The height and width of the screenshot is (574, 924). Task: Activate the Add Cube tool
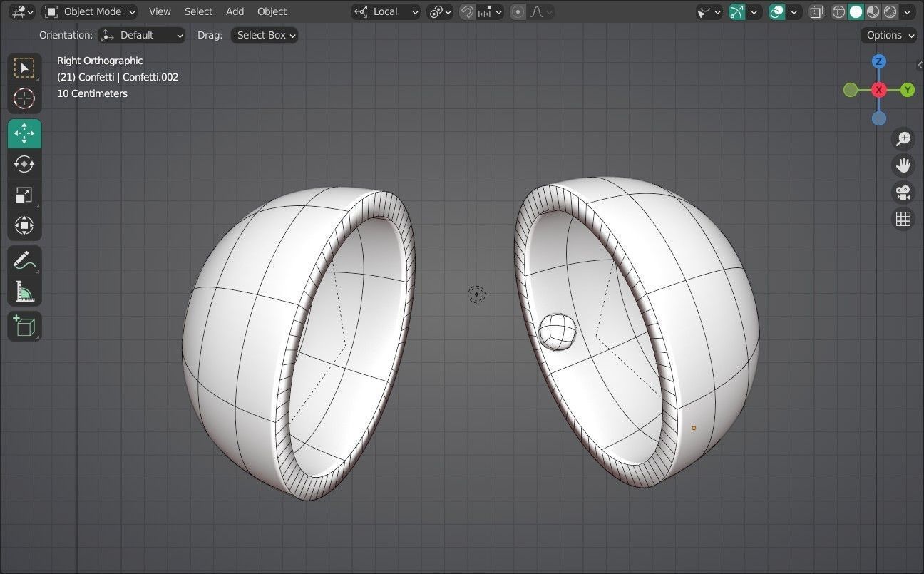pyautogui.click(x=24, y=326)
